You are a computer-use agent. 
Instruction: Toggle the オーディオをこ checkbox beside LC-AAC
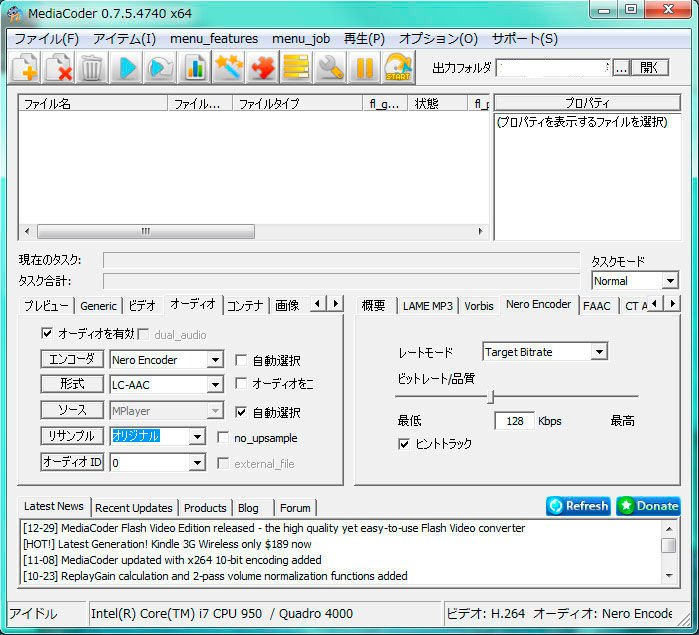pyautogui.click(x=241, y=383)
